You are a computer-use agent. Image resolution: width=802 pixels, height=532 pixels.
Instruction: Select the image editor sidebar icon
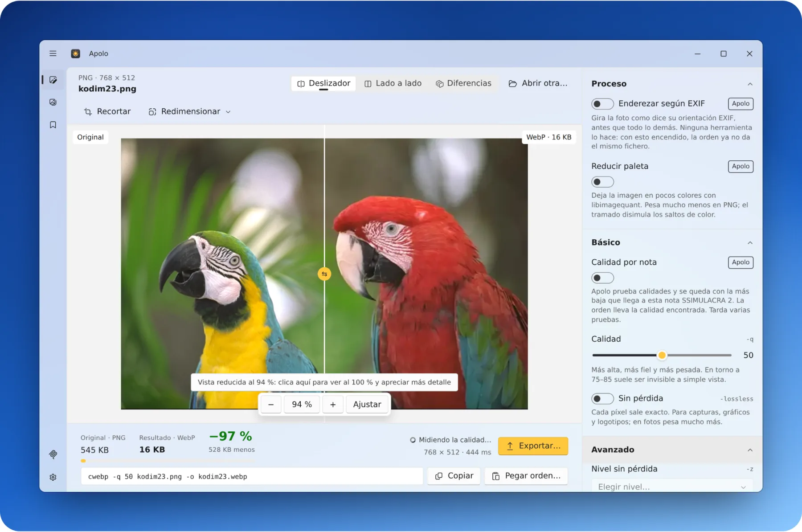coord(53,80)
